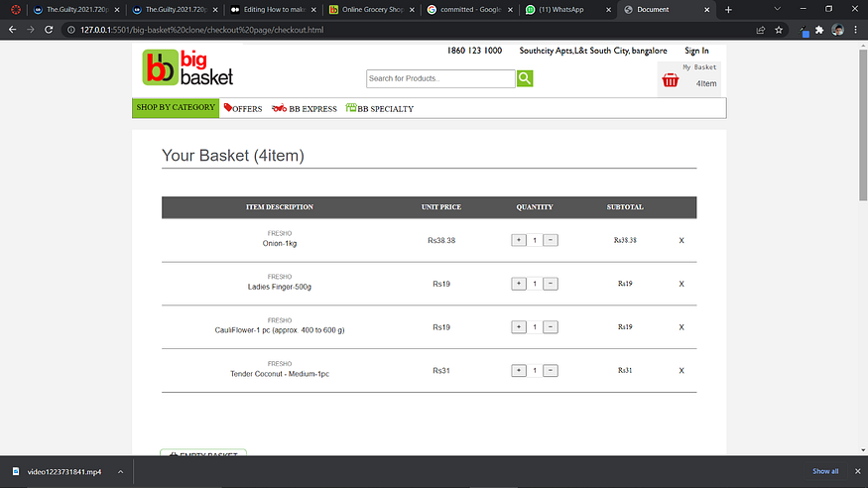Image resolution: width=868 pixels, height=488 pixels.
Task: Click the address bar URL
Action: pyautogui.click(x=202, y=30)
